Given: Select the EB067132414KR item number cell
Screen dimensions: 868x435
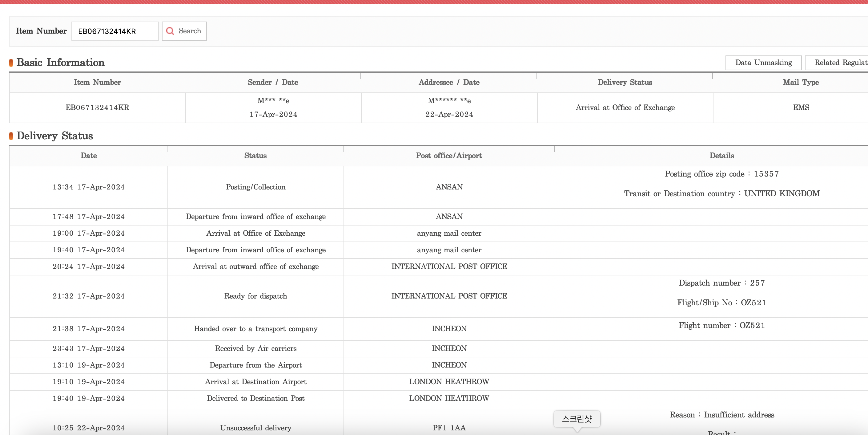Looking at the screenshot, I should pos(97,108).
